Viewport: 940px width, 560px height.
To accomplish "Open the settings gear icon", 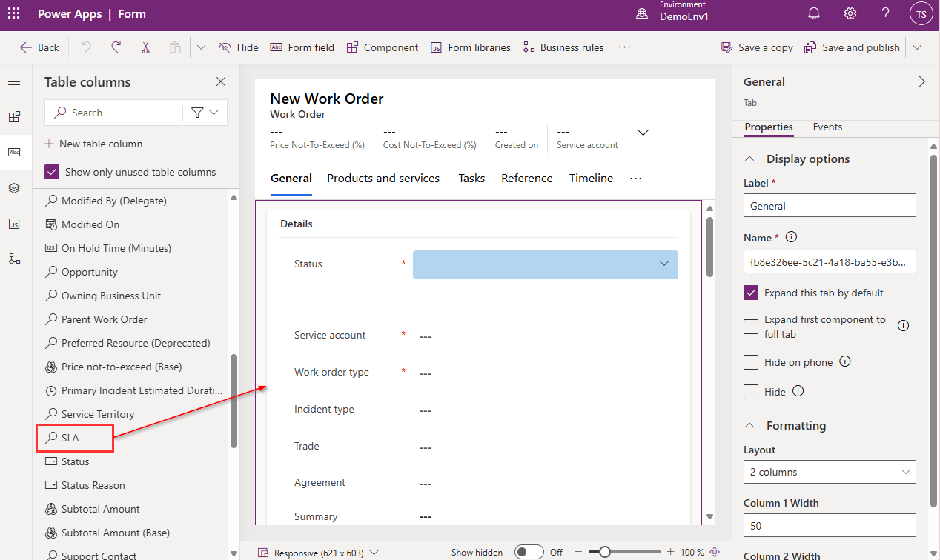I will 850,14.
